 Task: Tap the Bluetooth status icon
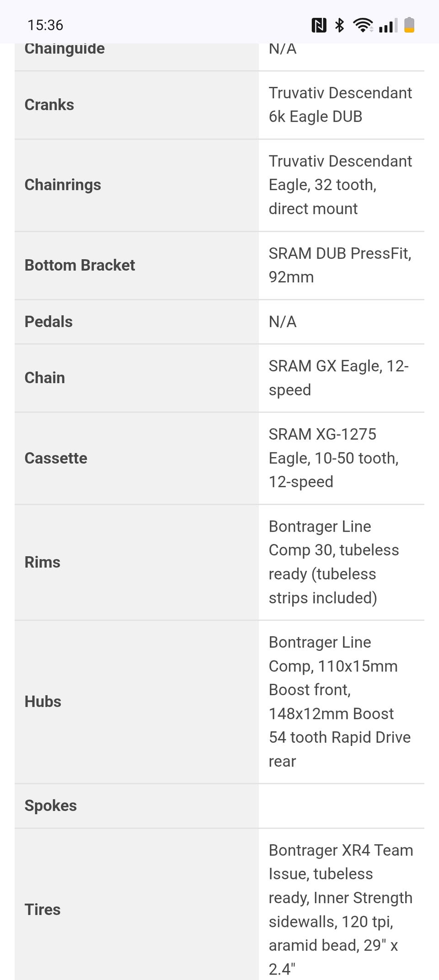click(339, 25)
